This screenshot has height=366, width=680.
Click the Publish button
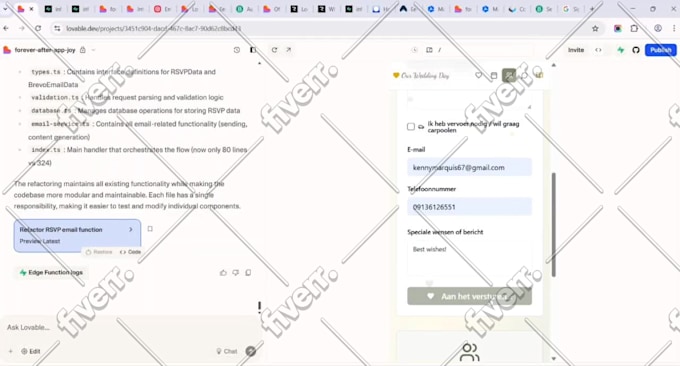[x=660, y=50]
